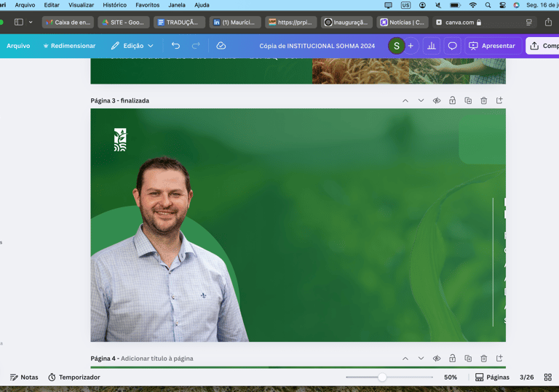Click the Safari share icon
The image size is (559, 392).
(548, 22)
